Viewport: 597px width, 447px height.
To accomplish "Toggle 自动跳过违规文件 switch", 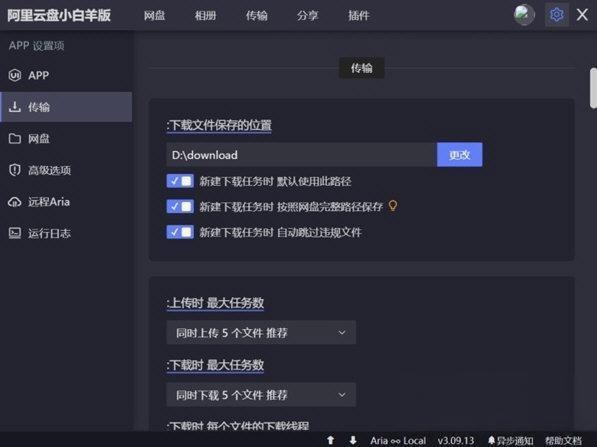I will point(180,232).
